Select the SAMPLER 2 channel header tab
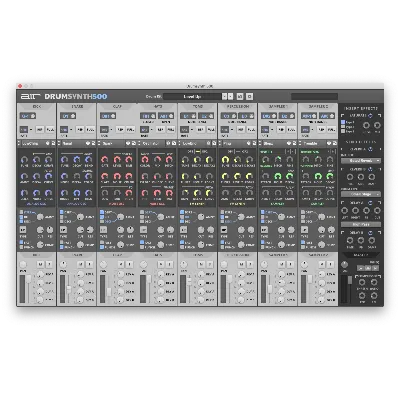 coord(318,107)
